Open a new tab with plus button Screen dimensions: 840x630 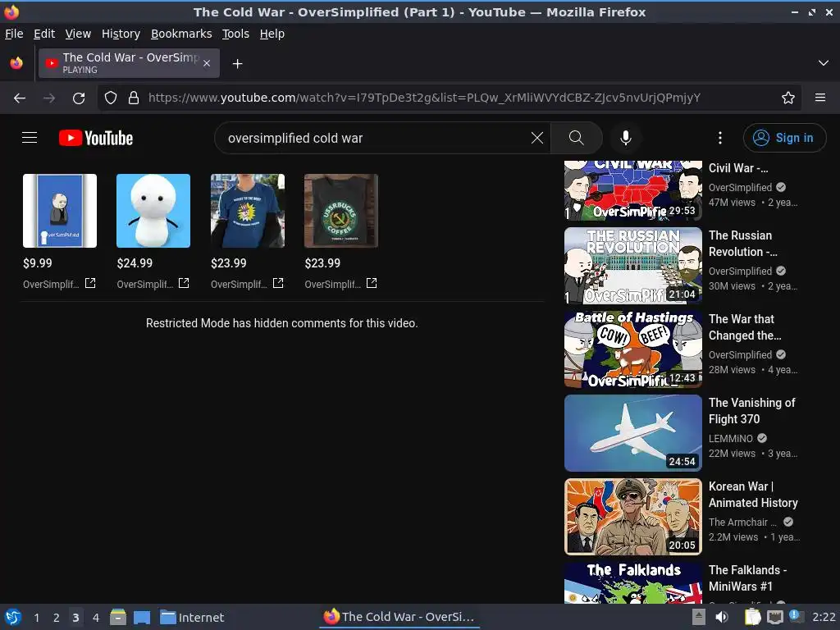pos(237,64)
